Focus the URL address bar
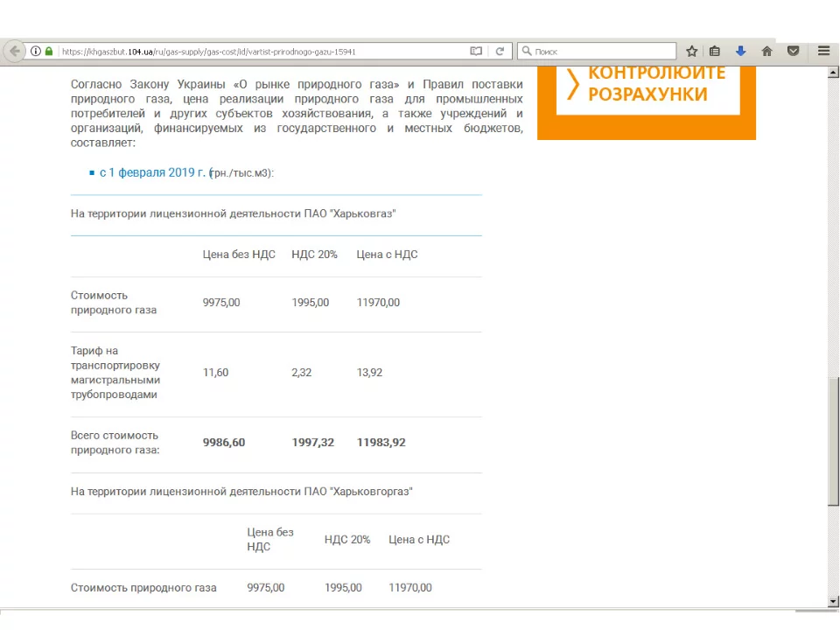Image resolution: width=840 pixels, height=630 pixels. (262, 52)
